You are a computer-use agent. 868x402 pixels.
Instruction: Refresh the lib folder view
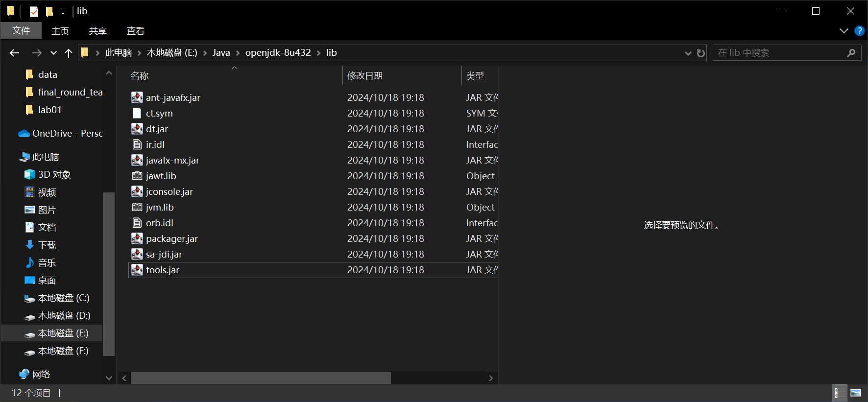click(701, 53)
